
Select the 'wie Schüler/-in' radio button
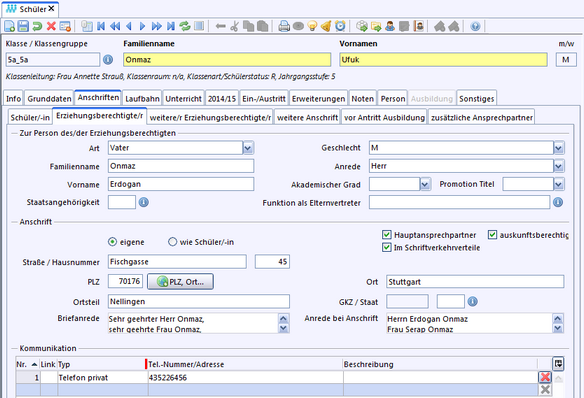click(x=172, y=242)
